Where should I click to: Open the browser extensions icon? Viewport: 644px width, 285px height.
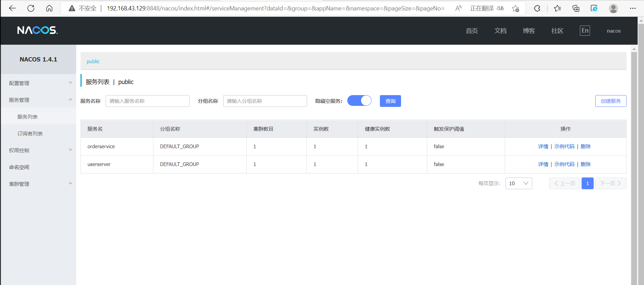[537, 8]
